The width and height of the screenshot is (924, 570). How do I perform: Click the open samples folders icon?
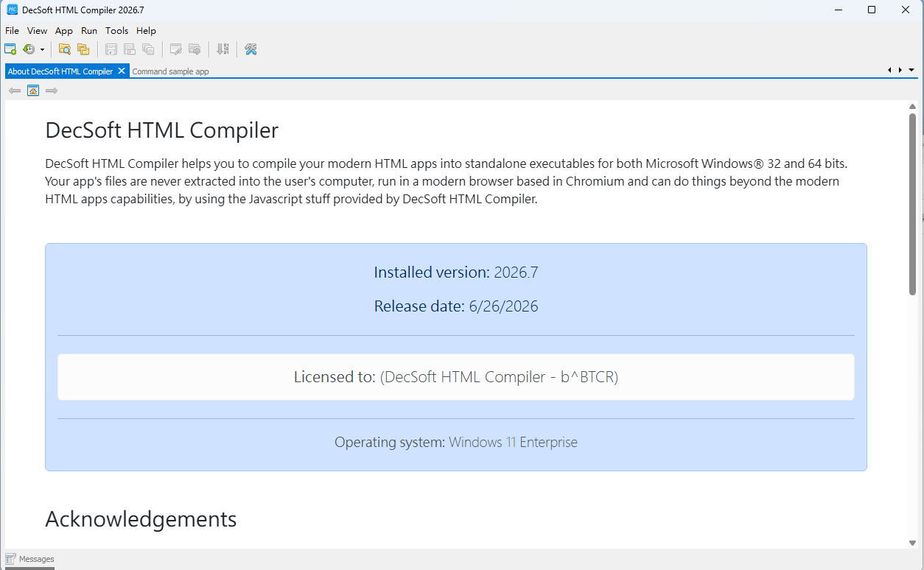click(83, 49)
